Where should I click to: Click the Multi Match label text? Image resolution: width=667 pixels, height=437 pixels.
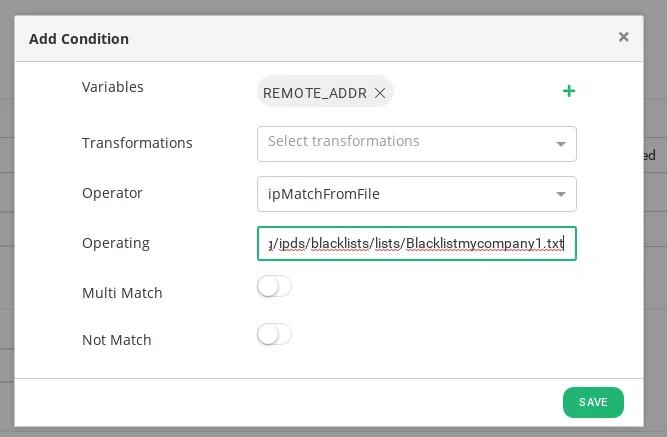(x=122, y=293)
